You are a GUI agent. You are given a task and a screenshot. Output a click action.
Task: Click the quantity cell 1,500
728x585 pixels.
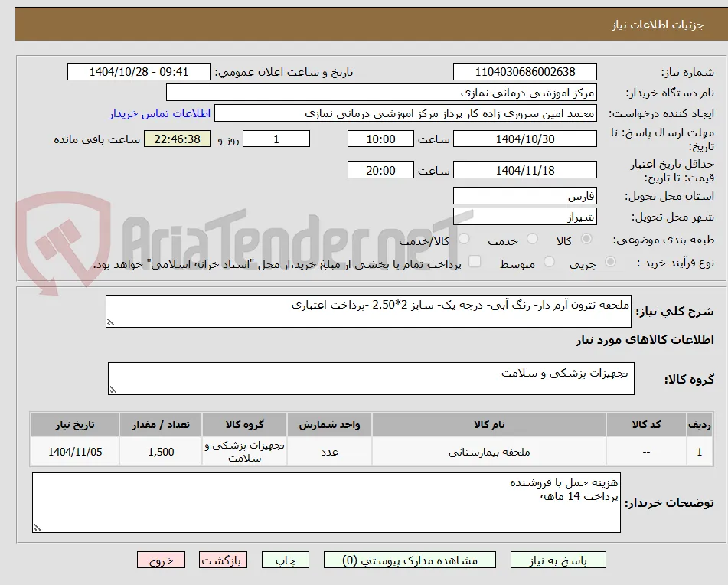point(161,451)
